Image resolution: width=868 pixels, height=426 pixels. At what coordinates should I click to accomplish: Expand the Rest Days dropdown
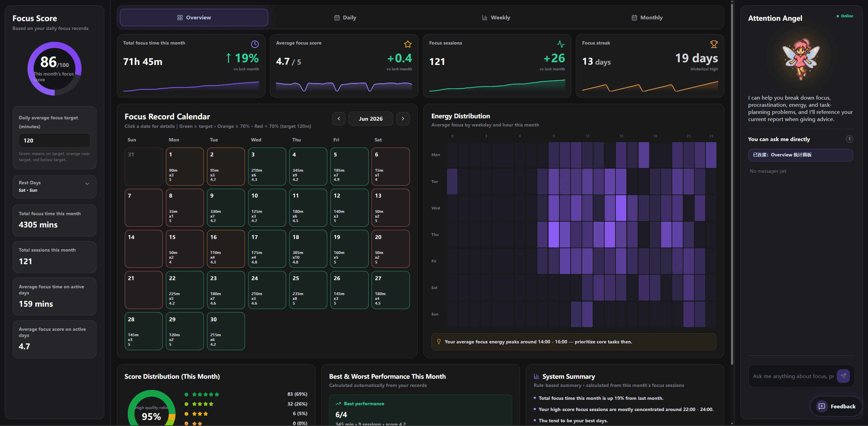54,186
